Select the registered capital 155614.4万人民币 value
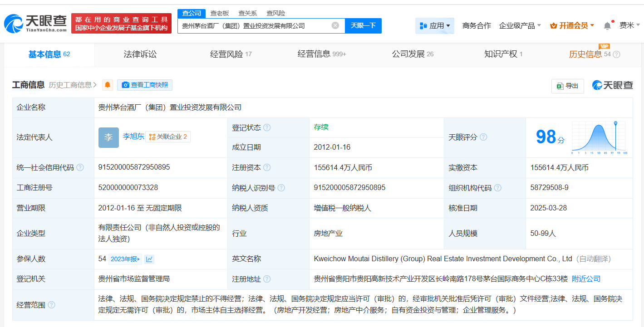The height and width of the screenshot is (327, 644). pyautogui.click(x=343, y=167)
